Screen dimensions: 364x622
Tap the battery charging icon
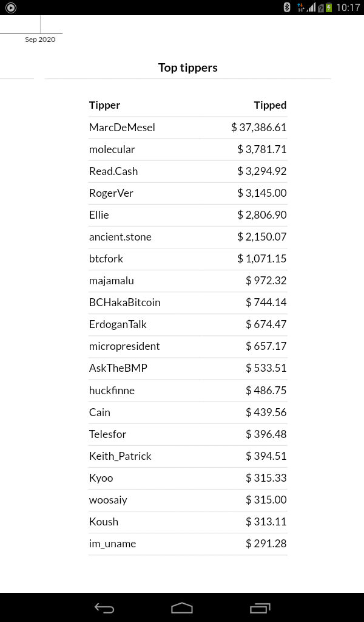pyautogui.click(x=329, y=7)
